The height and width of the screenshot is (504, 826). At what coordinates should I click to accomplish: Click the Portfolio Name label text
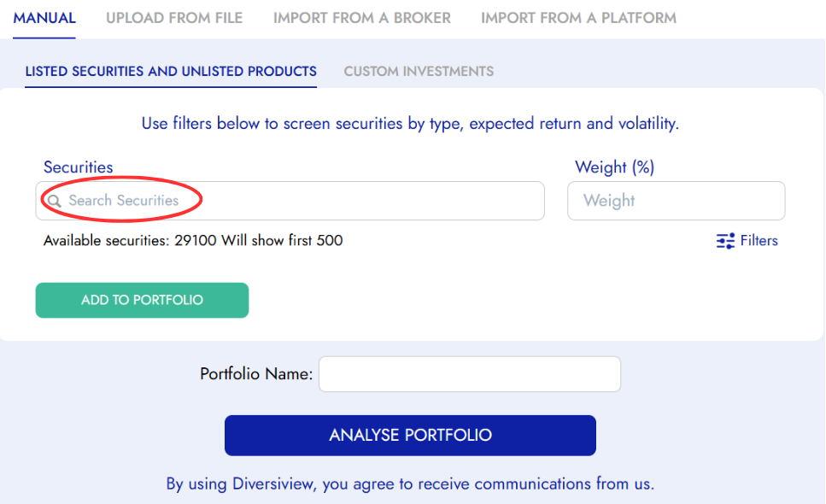click(256, 374)
